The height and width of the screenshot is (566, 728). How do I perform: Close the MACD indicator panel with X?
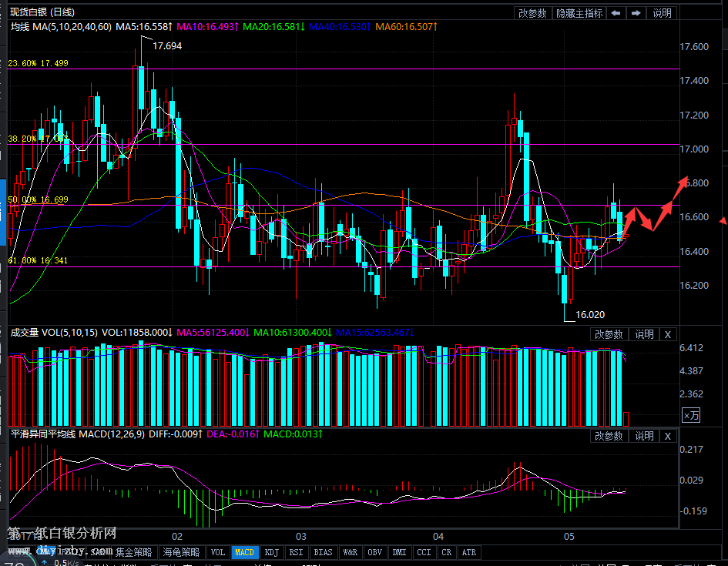point(668,436)
